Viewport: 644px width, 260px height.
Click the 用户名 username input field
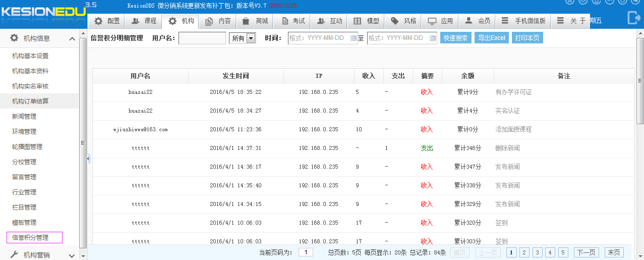coord(202,38)
